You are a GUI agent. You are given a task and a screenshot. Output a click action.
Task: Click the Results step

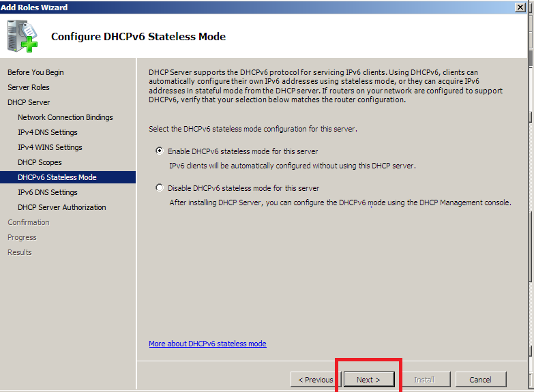point(19,252)
